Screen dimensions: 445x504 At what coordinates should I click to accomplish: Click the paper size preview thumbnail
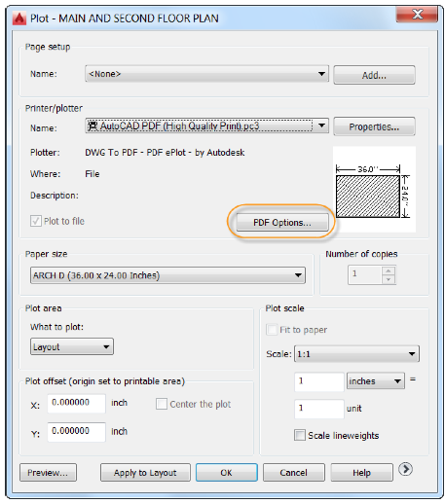click(374, 190)
